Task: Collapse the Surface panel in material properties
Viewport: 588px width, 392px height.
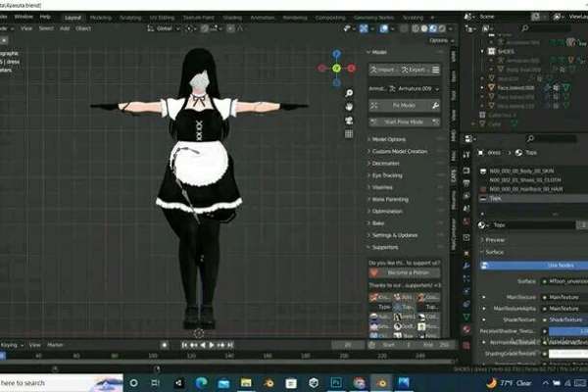Action: (x=494, y=252)
